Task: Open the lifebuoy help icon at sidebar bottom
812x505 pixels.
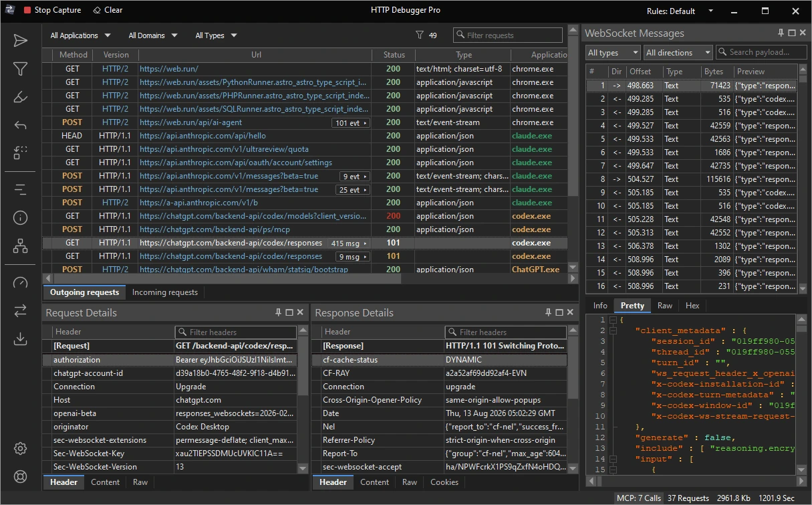Action: point(20,477)
